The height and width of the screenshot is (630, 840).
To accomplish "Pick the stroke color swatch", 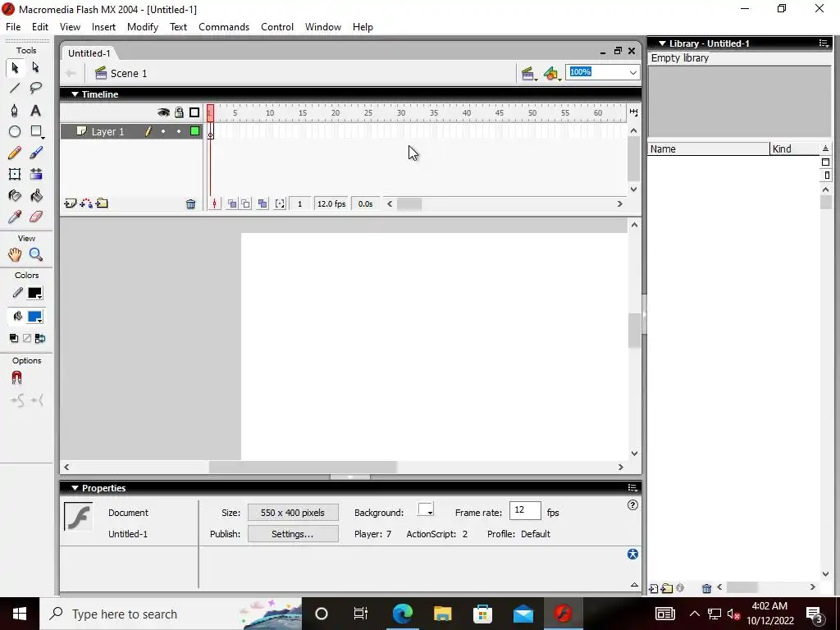I will [34, 293].
